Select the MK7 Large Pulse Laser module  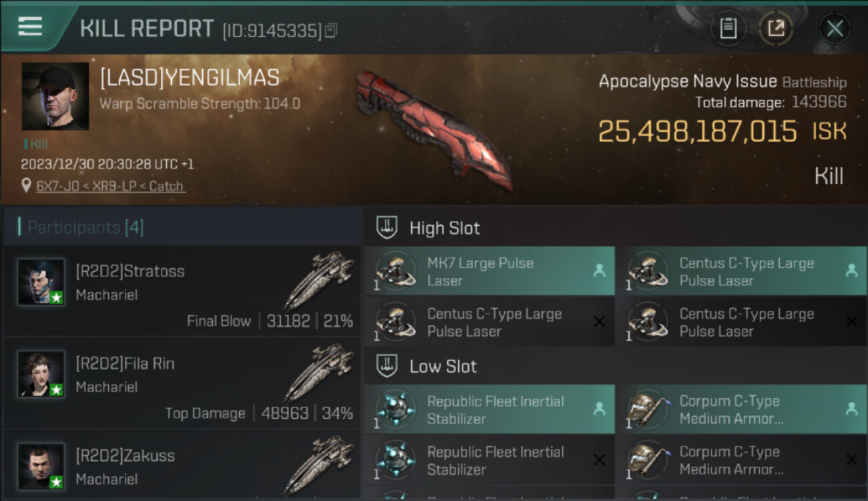(489, 271)
